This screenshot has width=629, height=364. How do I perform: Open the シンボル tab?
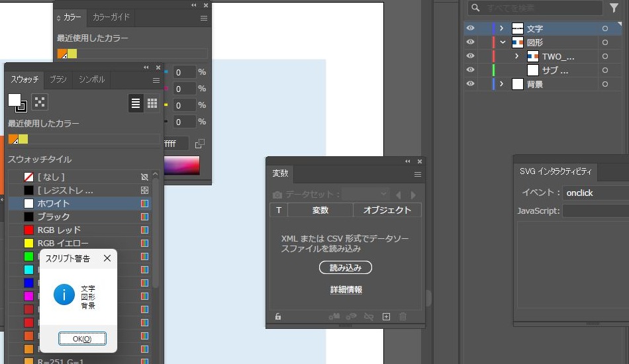click(91, 79)
